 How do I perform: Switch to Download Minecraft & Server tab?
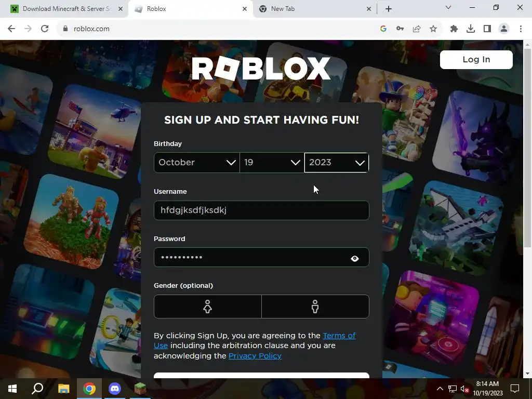pos(64,9)
